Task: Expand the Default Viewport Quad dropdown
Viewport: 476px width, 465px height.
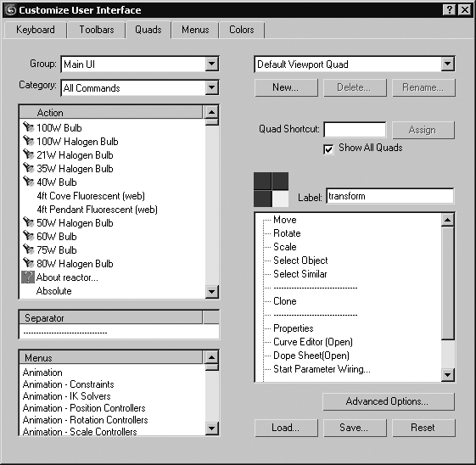Action: coord(447,64)
